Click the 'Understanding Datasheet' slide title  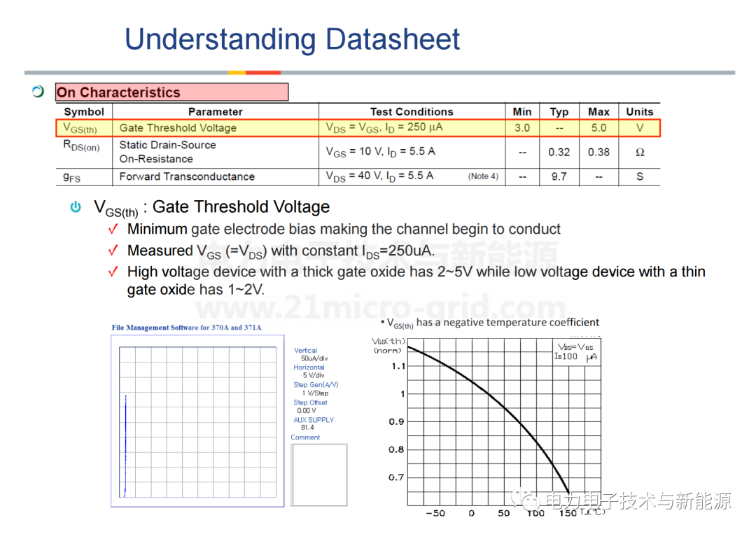(x=292, y=39)
